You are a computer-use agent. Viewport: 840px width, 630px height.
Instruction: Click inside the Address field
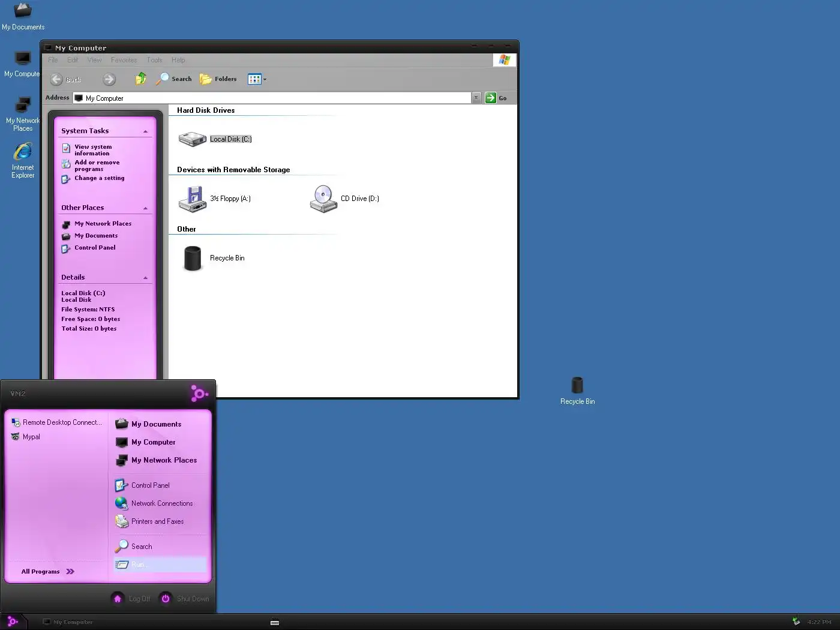pos(272,98)
